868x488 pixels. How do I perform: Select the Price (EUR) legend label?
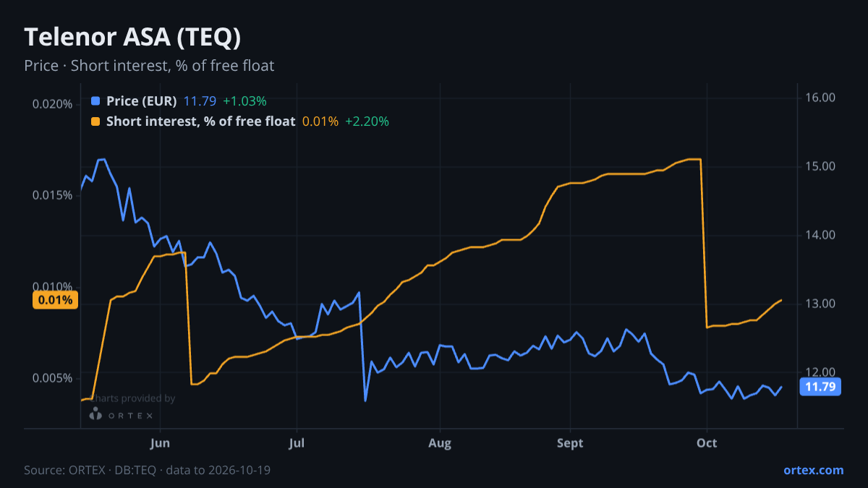point(142,101)
